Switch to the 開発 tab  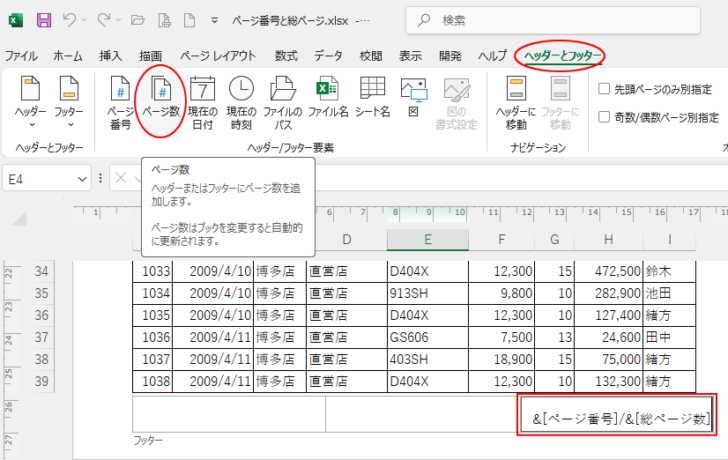tap(450, 56)
